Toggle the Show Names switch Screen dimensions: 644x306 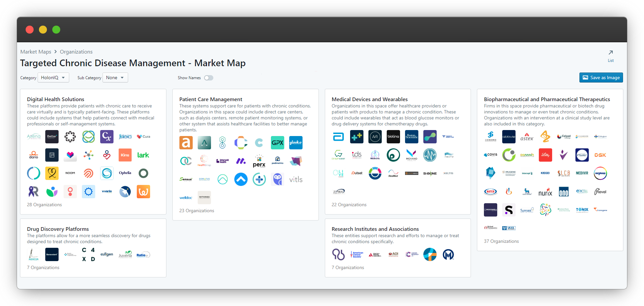pos(209,78)
